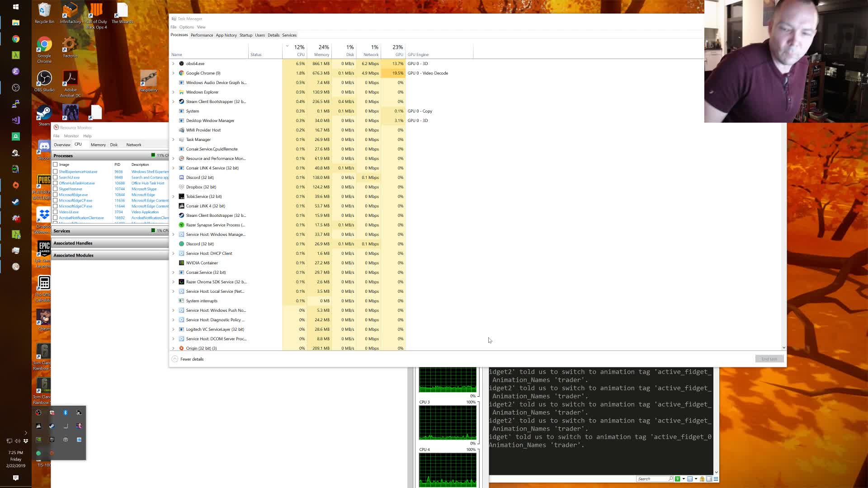The height and width of the screenshot is (488, 868).
Task: Expand the Tobii.Service (32 bit) row
Action: click(173, 197)
